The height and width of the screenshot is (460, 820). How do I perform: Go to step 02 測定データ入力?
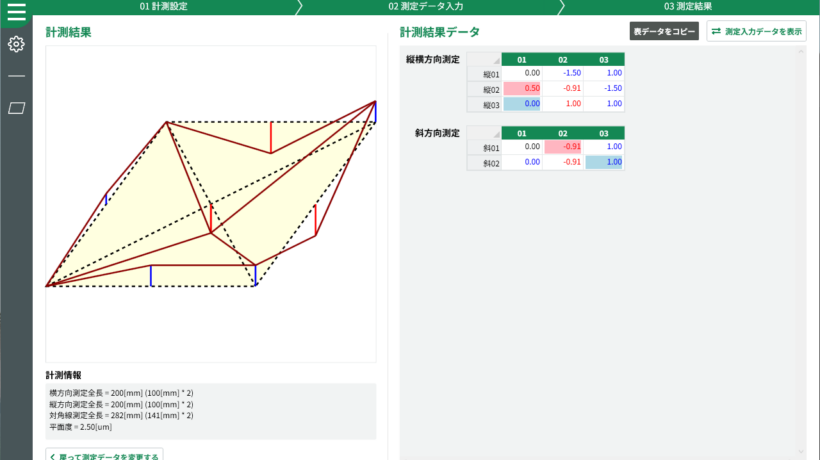pos(425,6)
